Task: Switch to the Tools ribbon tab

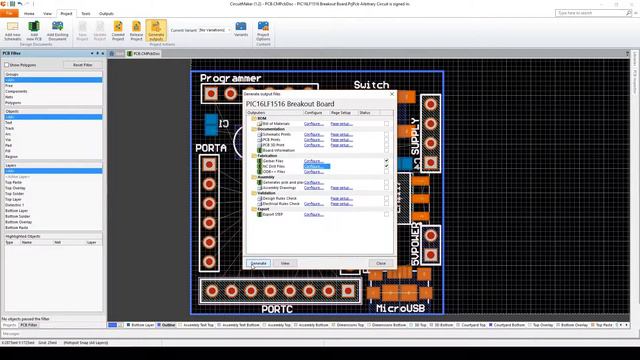Action: coord(86,13)
